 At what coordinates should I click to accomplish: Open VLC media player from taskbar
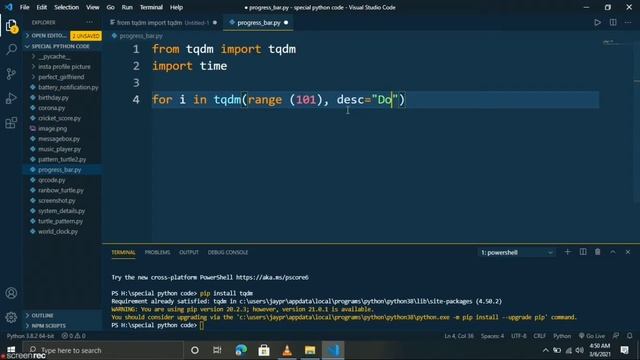[287, 350]
